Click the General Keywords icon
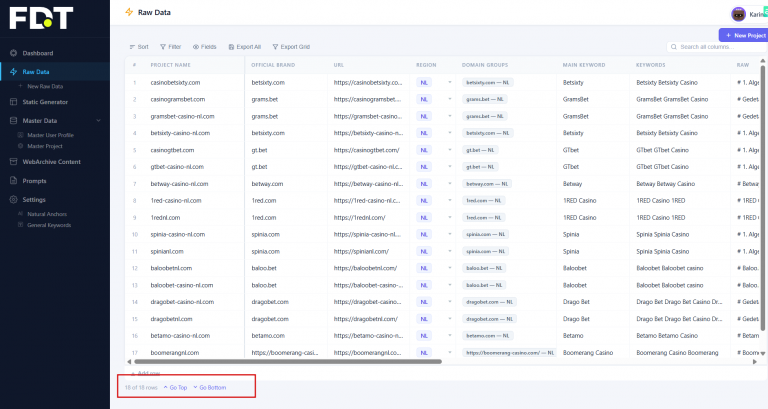The height and width of the screenshot is (409, 768). pyautogui.click(x=21, y=225)
